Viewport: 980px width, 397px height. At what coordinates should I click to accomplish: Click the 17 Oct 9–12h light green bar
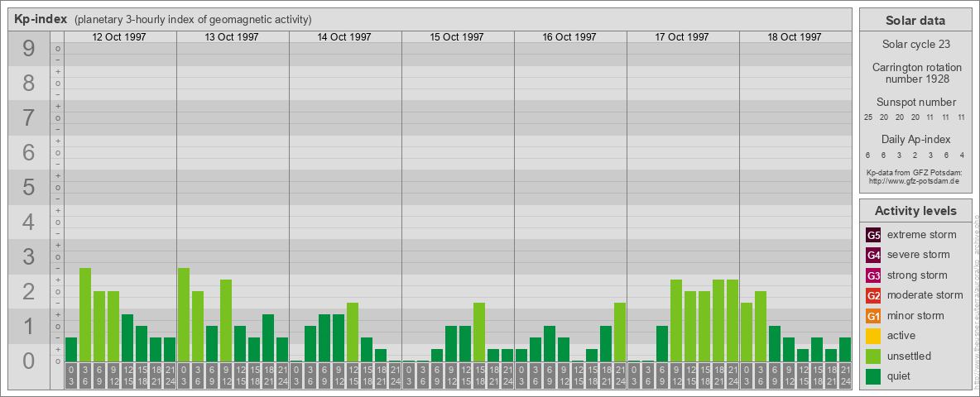pyautogui.click(x=676, y=320)
